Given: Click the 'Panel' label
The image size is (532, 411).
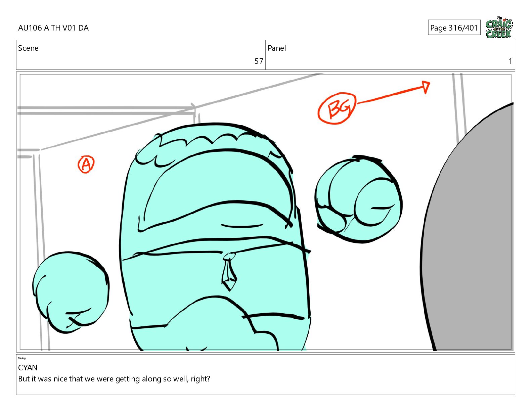Looking at the screenshot, I should tap(277, 48).
